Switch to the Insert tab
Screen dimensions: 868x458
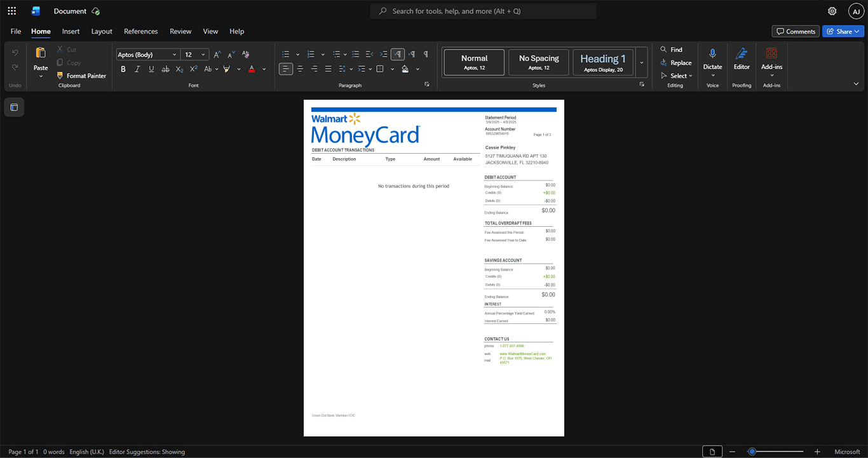tap(71, 31)
